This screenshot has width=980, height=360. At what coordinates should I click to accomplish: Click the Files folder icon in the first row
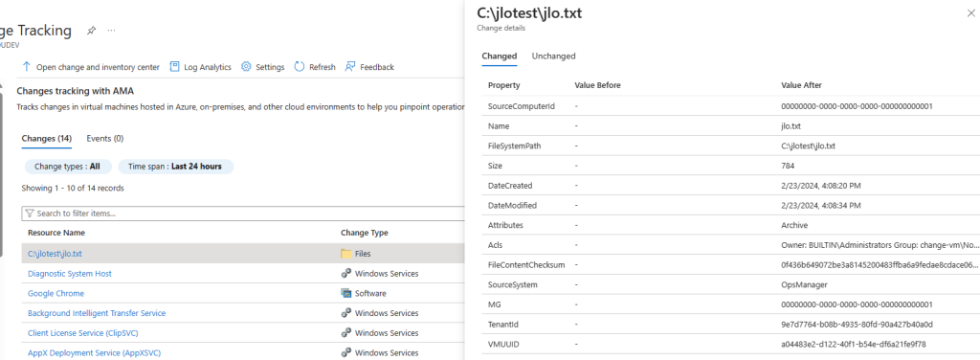click(x=346, y=254)
